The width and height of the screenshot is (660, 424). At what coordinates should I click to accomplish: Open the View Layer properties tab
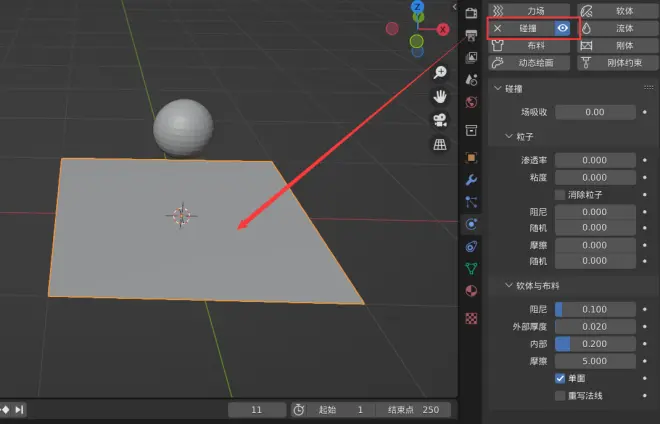click(x=471, y=57)
